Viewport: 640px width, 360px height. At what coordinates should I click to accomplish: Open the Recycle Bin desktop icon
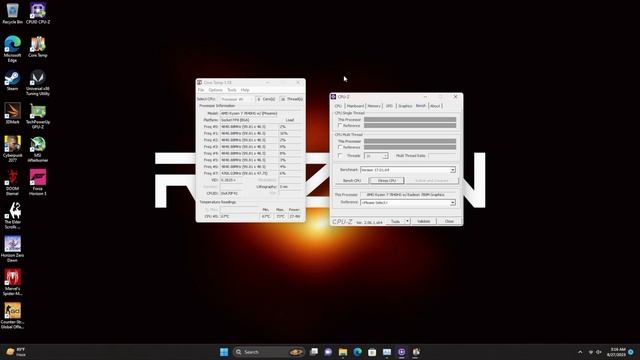[x=12, y=13]
